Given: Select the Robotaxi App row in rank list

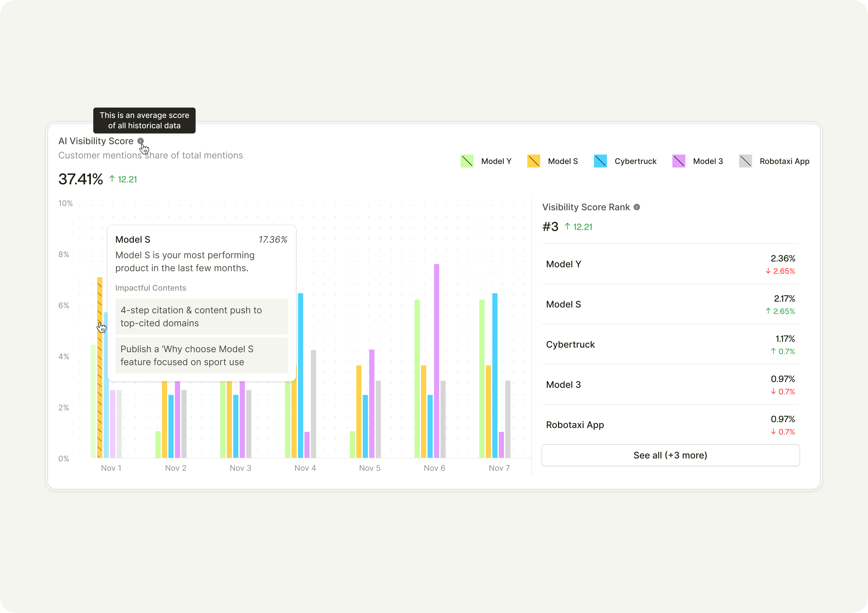Looking at the screenshot, I should (x=670, y=425).
